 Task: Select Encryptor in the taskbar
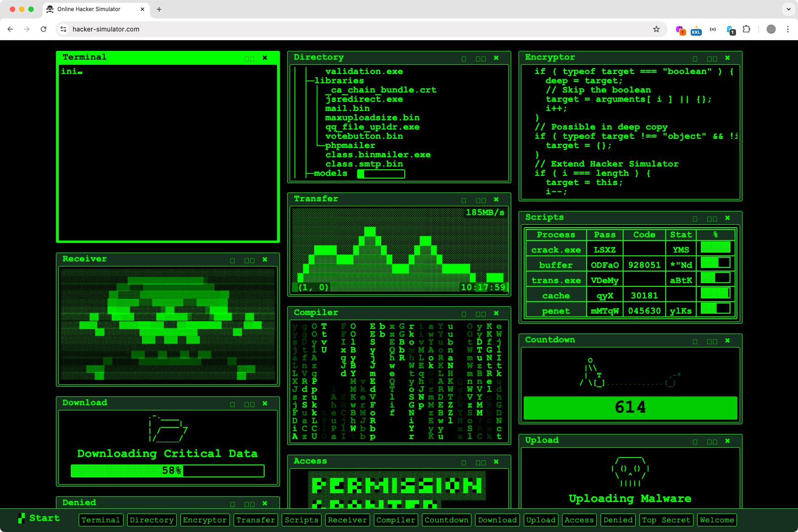click(x=204, y=520)
